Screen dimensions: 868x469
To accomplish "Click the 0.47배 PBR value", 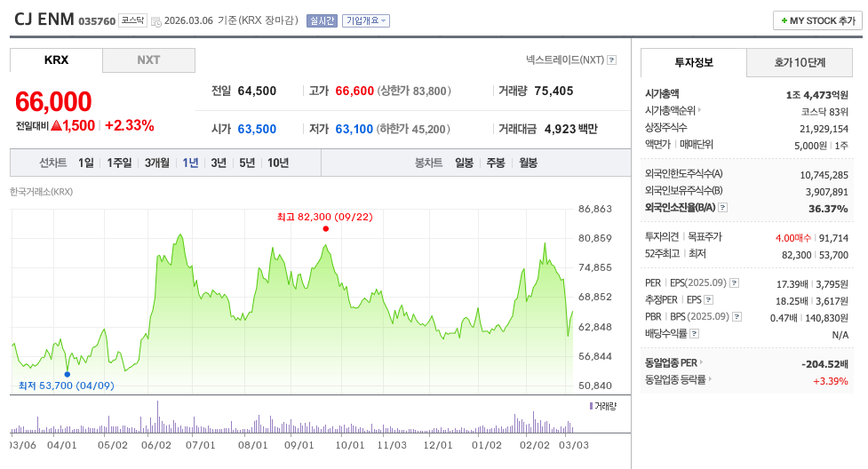I will (x=784, y=318).
